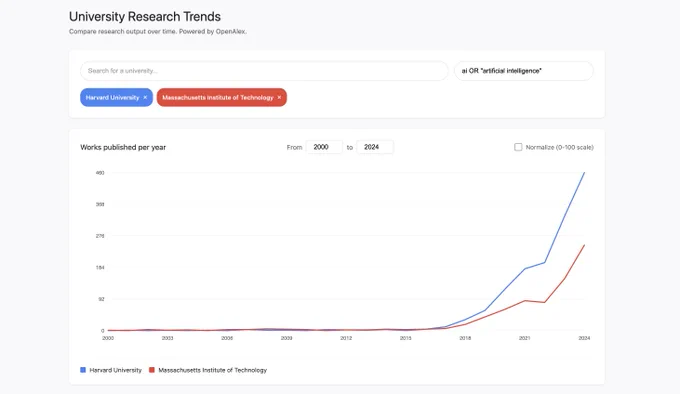
Task: Click the Harvard University legend label
Action: 115,370
